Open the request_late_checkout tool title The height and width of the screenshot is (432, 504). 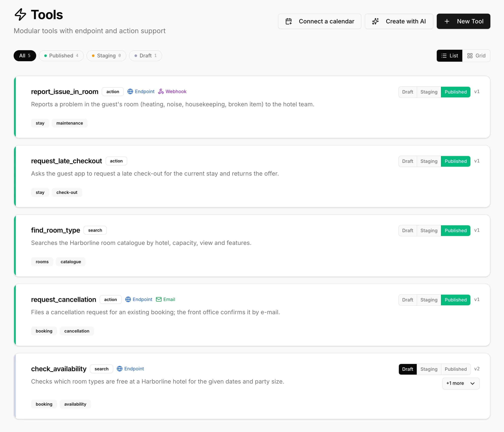pos(66,161)
